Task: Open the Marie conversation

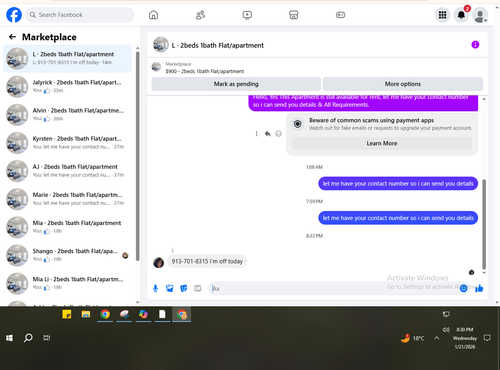Action: 67,199
